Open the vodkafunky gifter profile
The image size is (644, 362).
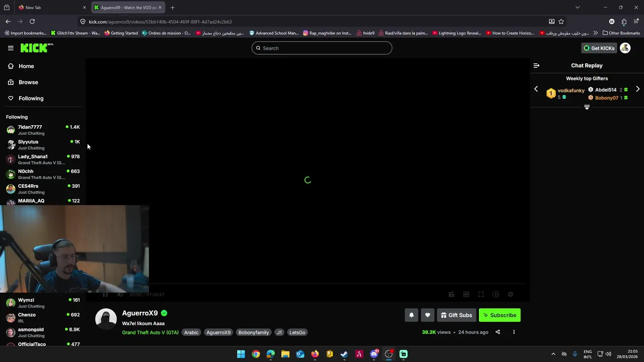coord(571,90)
